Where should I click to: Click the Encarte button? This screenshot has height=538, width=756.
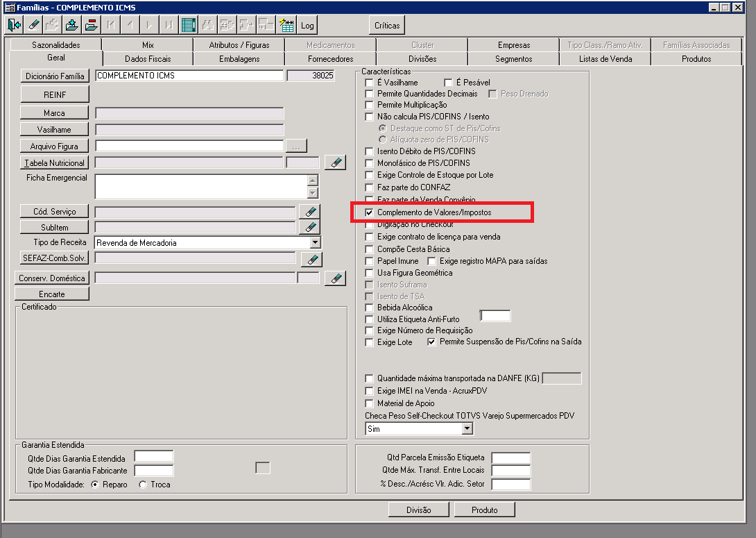click(52, 294)
